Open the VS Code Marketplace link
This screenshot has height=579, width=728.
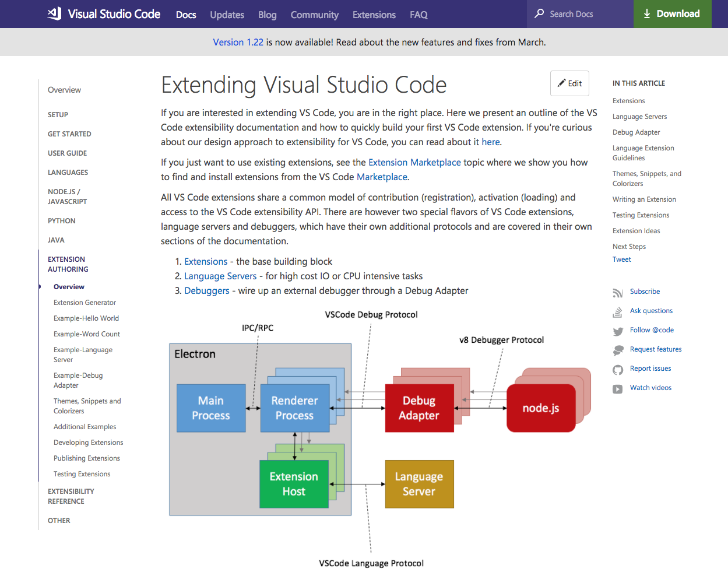(x=382, y=177)
